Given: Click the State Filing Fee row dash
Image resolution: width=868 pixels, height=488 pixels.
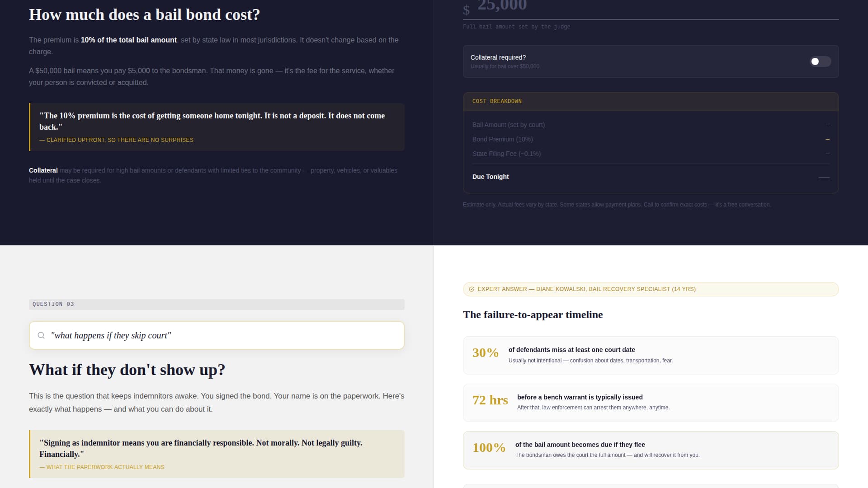Looking at the screenshot, I should tap(827, 154).
